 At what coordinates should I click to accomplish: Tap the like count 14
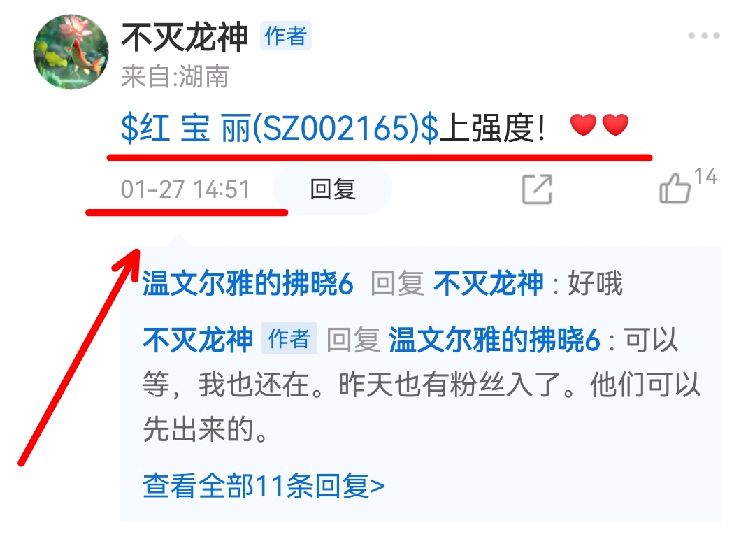coord(706,177)
